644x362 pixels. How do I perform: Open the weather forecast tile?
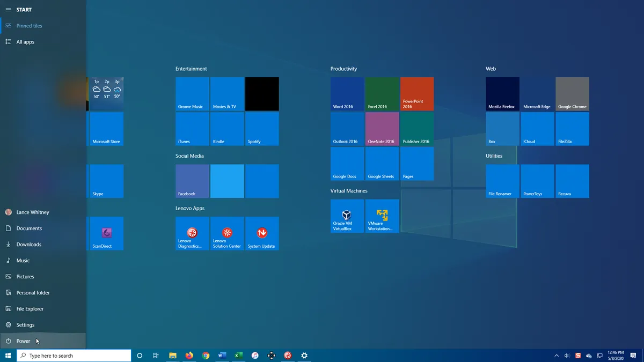point(107,94)
